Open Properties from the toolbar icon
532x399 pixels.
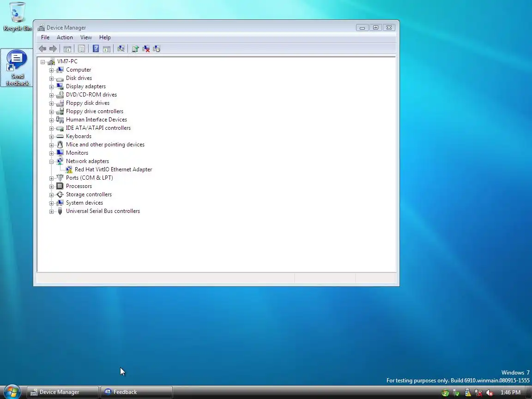coord(81,49)
